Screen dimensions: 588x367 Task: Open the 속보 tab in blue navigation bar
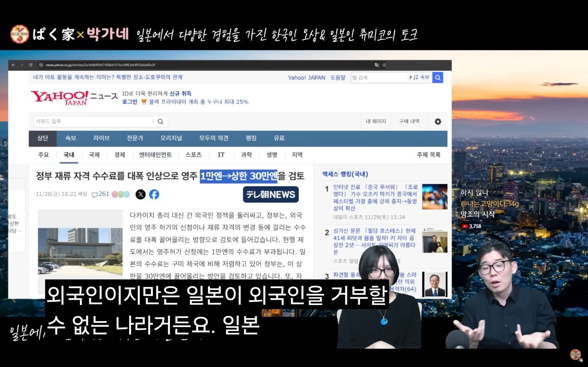point(71,138)
